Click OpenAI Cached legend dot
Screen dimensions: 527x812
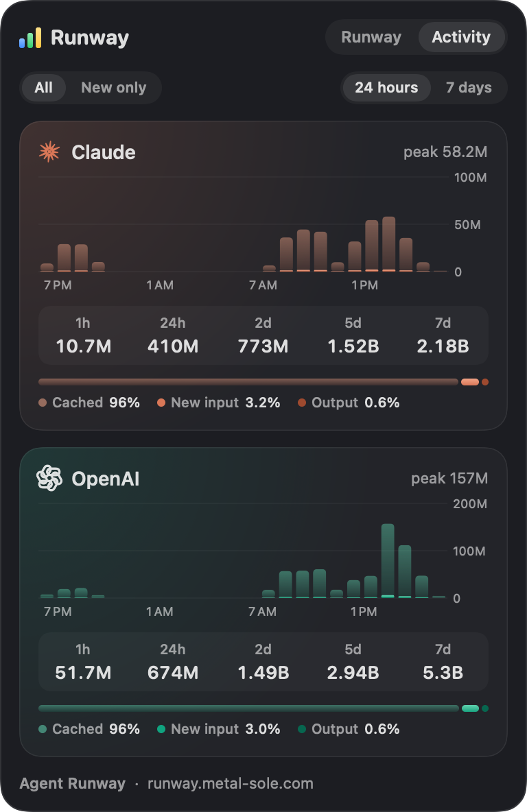(43, 728)
